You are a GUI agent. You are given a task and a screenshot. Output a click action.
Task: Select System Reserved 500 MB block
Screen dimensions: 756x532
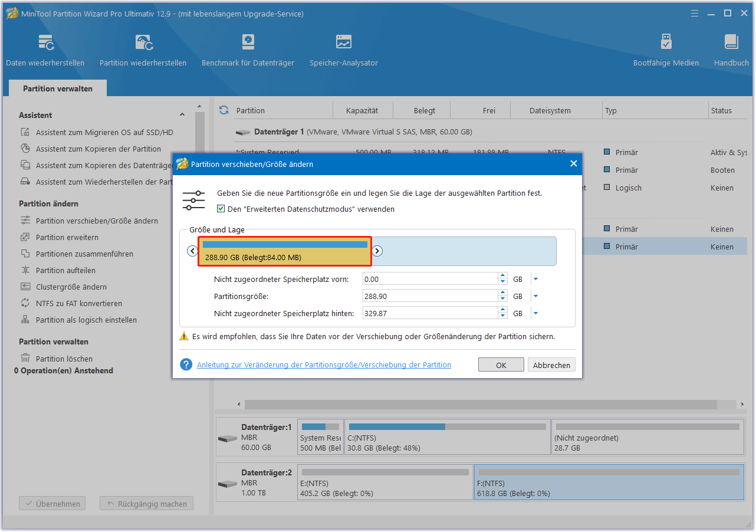tap(320, 437)
